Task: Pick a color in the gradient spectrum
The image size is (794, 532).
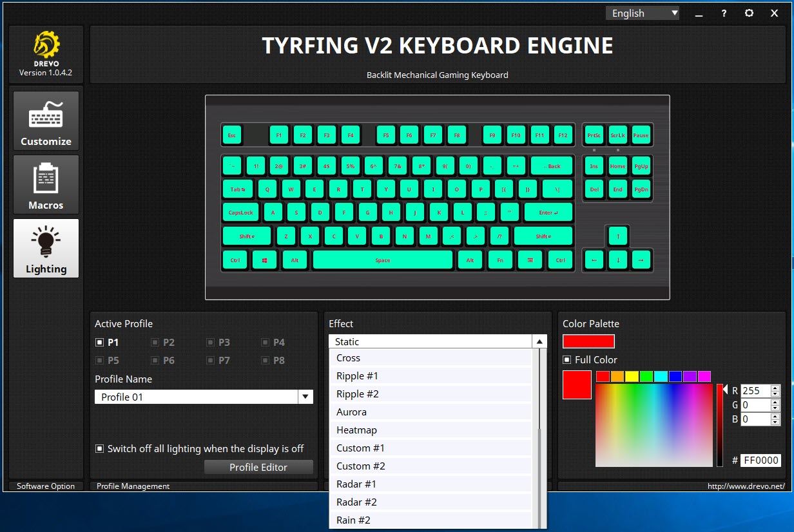Action: [654, 425]
